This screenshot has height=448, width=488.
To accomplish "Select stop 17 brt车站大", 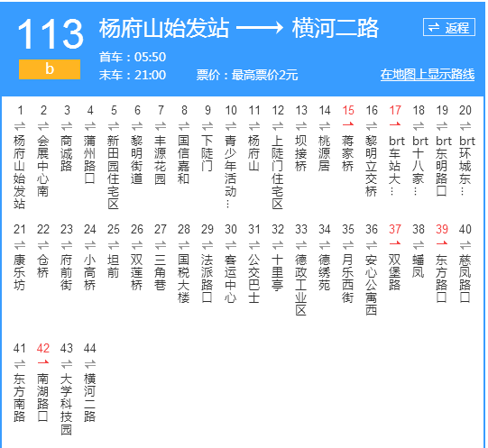I will click(396, 165).
